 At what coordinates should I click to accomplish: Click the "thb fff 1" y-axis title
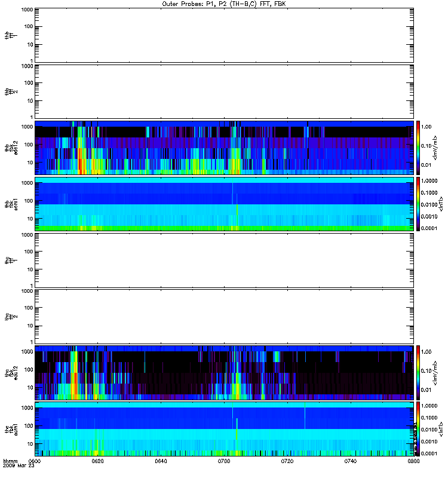point(11,35)
